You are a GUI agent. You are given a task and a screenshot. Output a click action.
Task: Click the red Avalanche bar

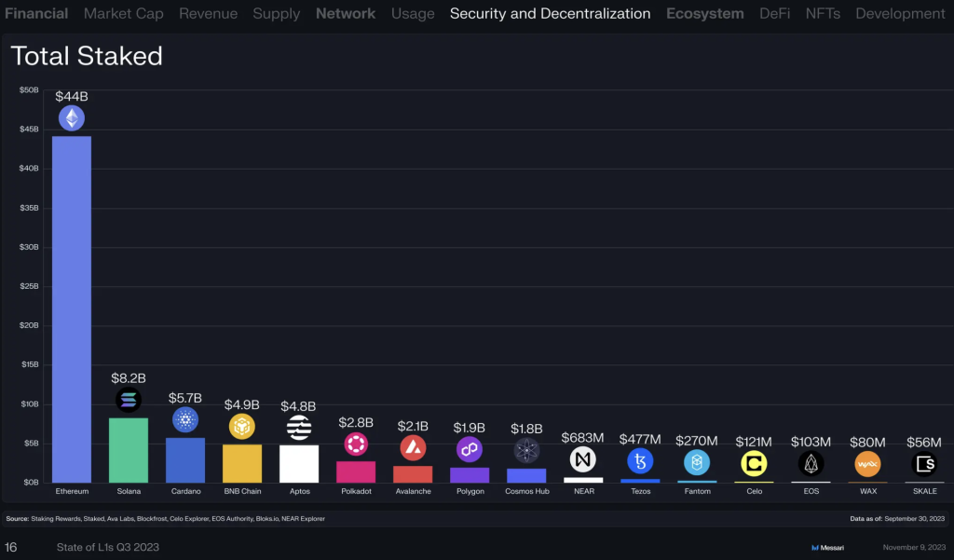413,474
